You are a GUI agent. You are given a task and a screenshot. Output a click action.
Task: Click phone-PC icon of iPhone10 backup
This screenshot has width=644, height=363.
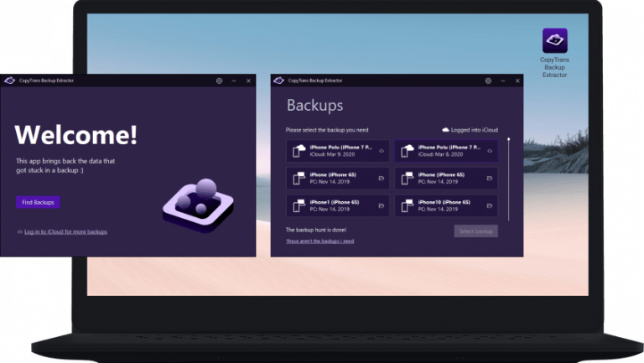408,205
